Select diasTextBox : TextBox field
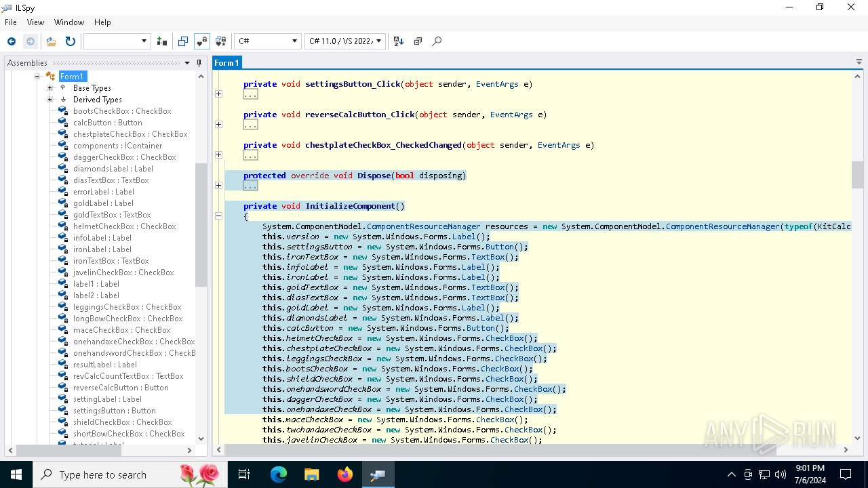This screenshot has width=868, height=488. 111,180
